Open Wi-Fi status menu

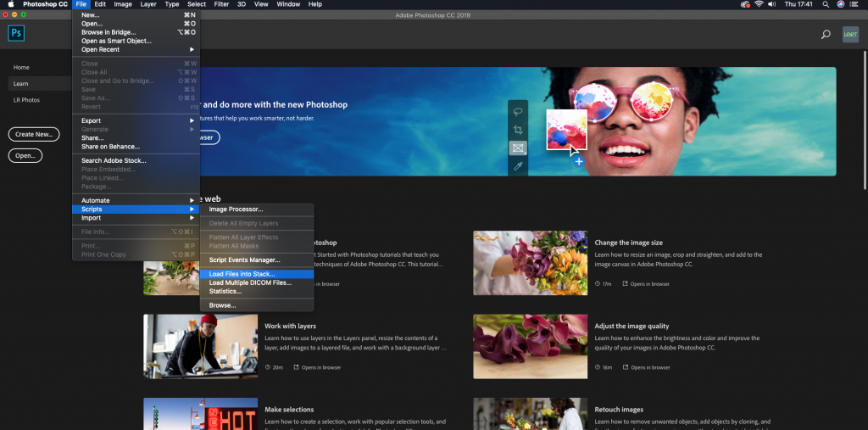[758, 4]
